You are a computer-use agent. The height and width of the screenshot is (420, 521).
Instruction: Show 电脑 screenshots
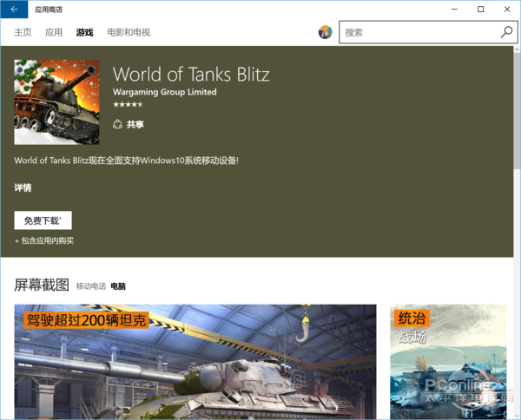click(118, 286)
